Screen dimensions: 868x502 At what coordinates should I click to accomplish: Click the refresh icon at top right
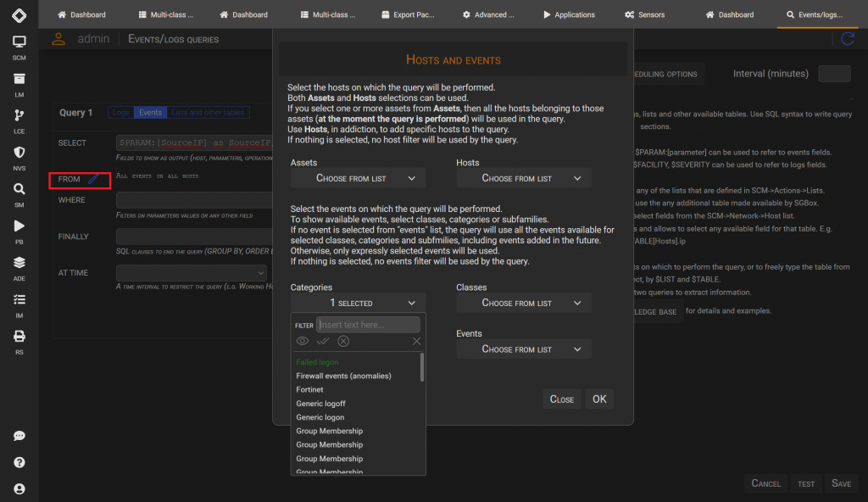(x=848, y=39)
